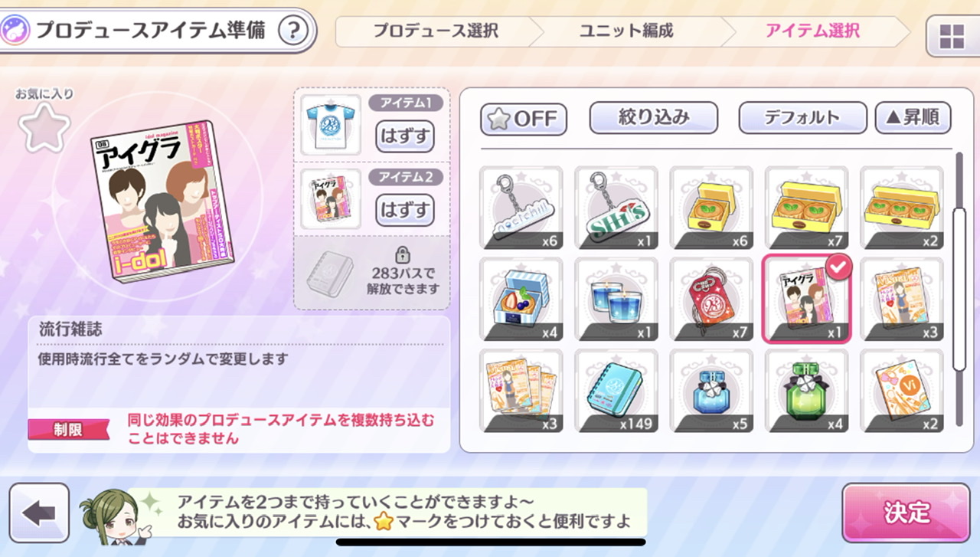
Task: Pick the blue perfume bottle item
Action: (x=711, y=391)
